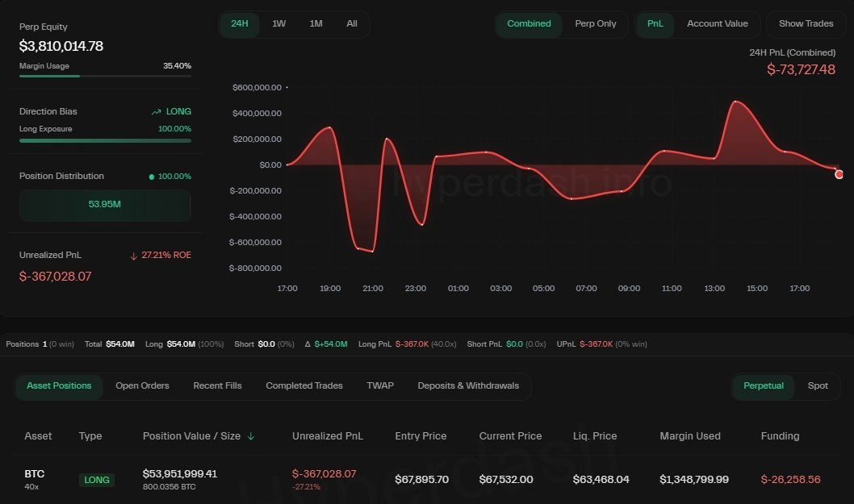Screen dimensions: 854x504
Task: Open the Asset Positions tab
Action: [59, 386]
